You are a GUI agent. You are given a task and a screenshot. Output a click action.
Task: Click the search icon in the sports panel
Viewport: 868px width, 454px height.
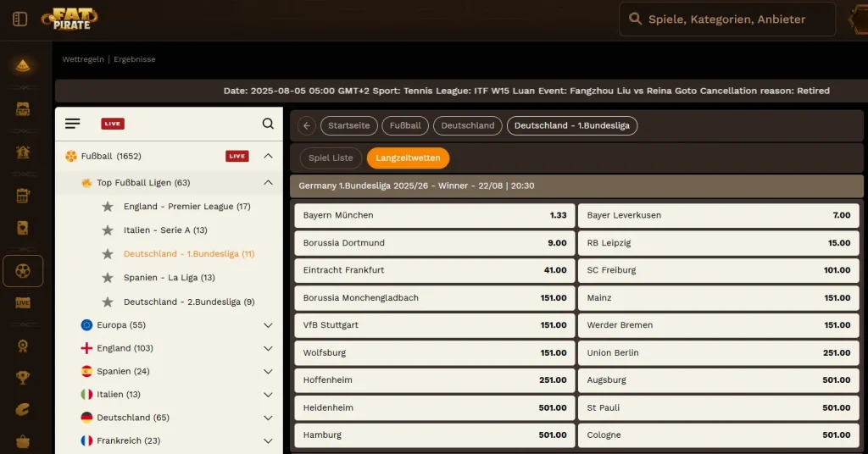(268, 124)
